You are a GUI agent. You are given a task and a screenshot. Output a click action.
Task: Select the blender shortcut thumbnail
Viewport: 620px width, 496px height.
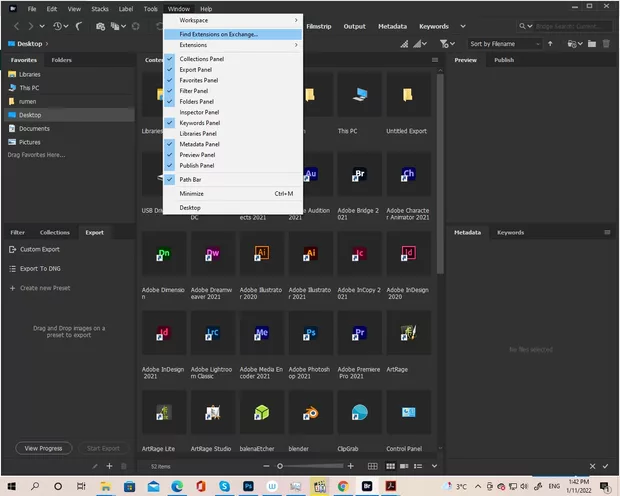[311, 412]
